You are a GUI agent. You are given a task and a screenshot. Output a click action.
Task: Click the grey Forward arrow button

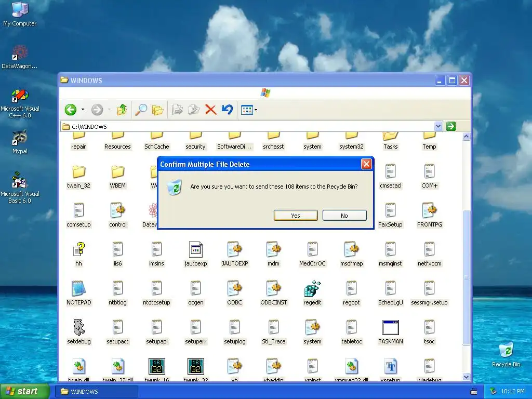[x=97, y=110]
